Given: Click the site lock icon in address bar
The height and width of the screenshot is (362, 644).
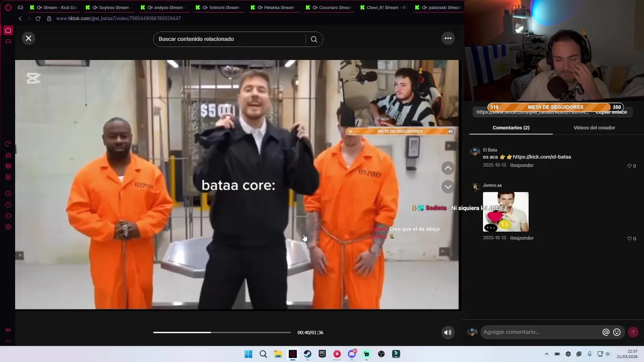Looking at the screenshot, I should [x=49, y=19].
